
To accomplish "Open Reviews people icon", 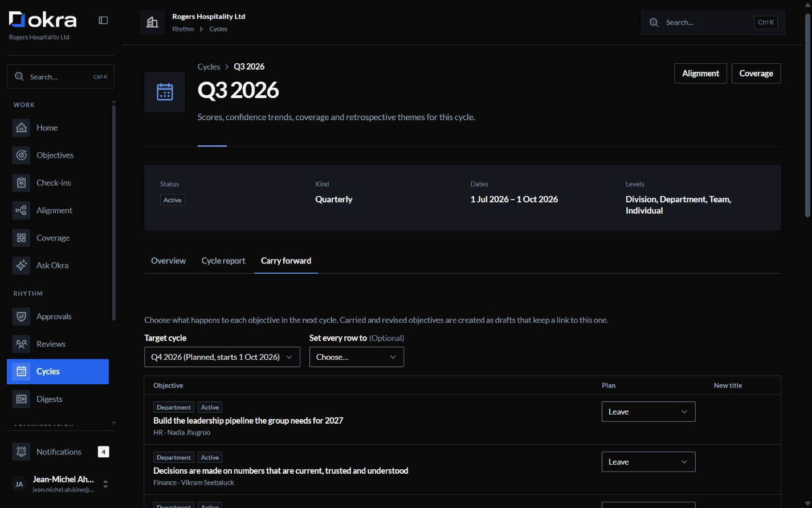I will point(21,344).
